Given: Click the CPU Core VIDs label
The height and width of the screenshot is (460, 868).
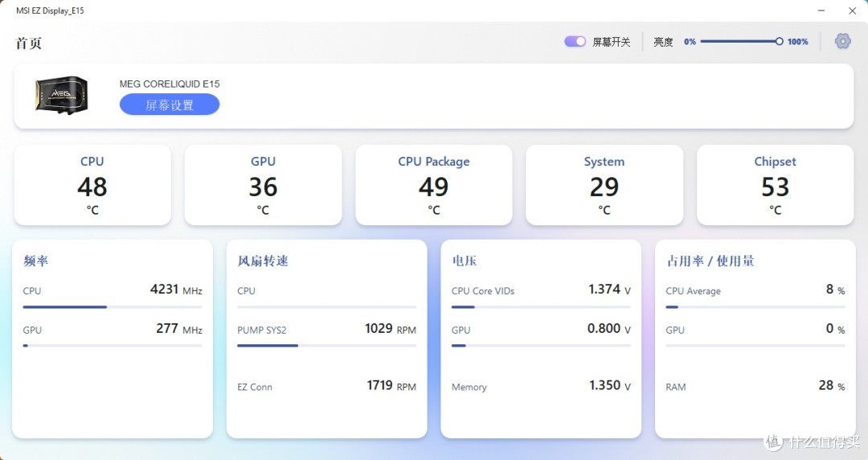Looking at the screenshot, I should coord(483,291).
